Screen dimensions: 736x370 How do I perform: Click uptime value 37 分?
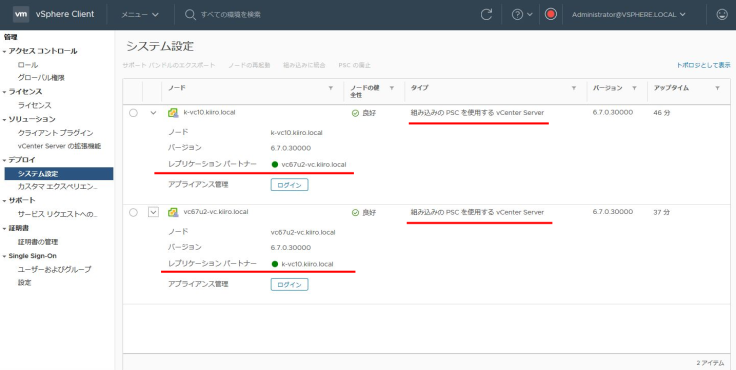(x=661, y=212)
